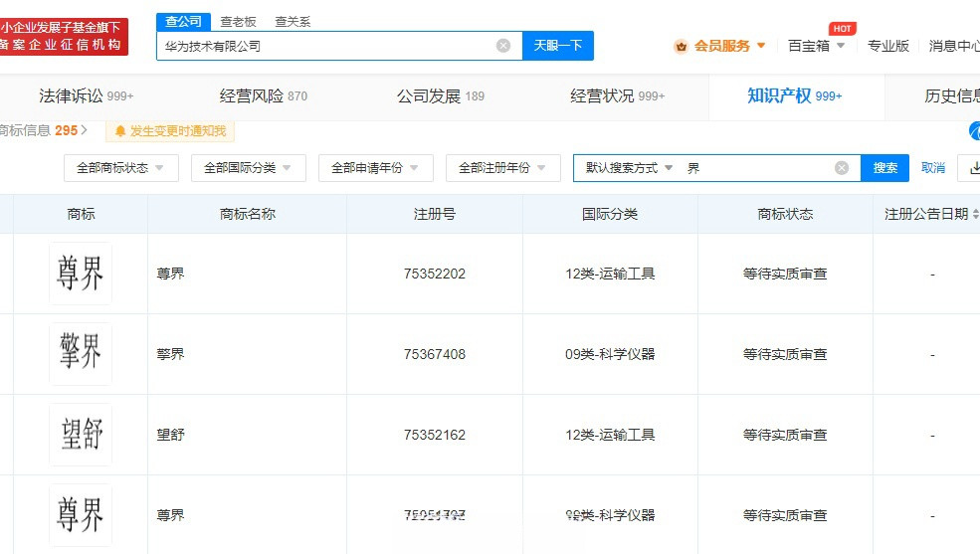This screenshot has width=980, height=554.
Task: Click the 商标状态 column header
Action: coord(785,214)
